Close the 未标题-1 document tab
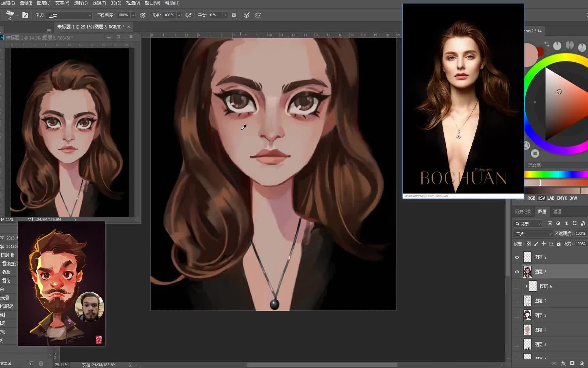 point(129,27)
